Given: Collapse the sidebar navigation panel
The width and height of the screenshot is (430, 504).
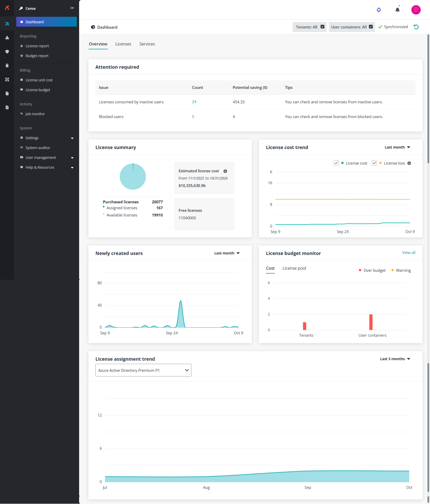Looking at the screenshot, I should 72,8.
